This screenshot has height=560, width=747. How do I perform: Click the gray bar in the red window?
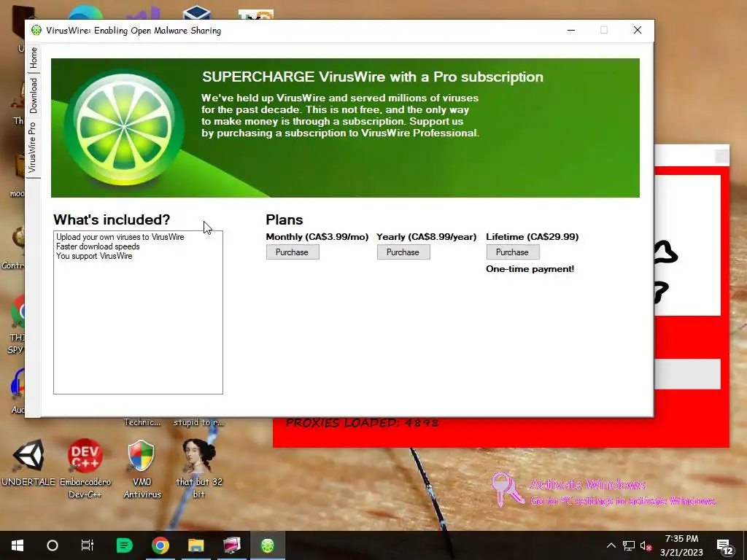point(687,374)
